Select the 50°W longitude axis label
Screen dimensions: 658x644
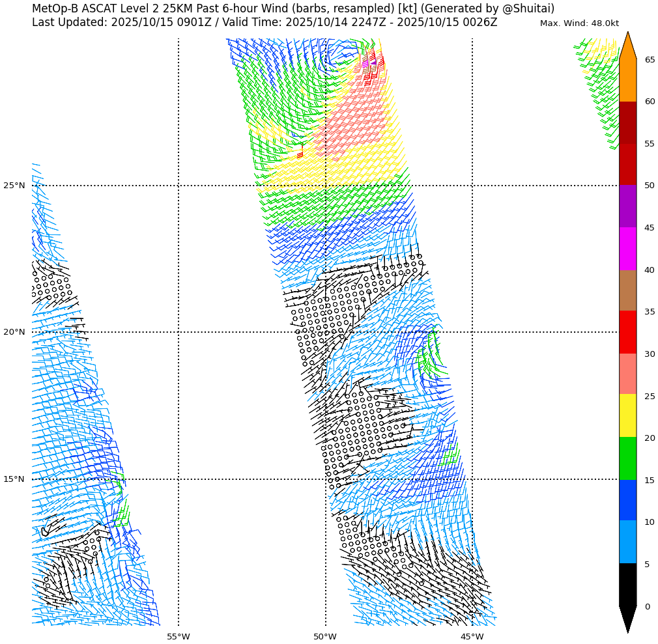325,636
